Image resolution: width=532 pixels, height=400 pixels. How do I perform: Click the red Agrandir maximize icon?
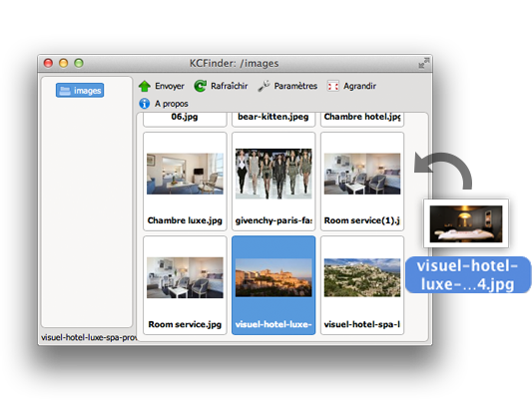tap(332, 86)
